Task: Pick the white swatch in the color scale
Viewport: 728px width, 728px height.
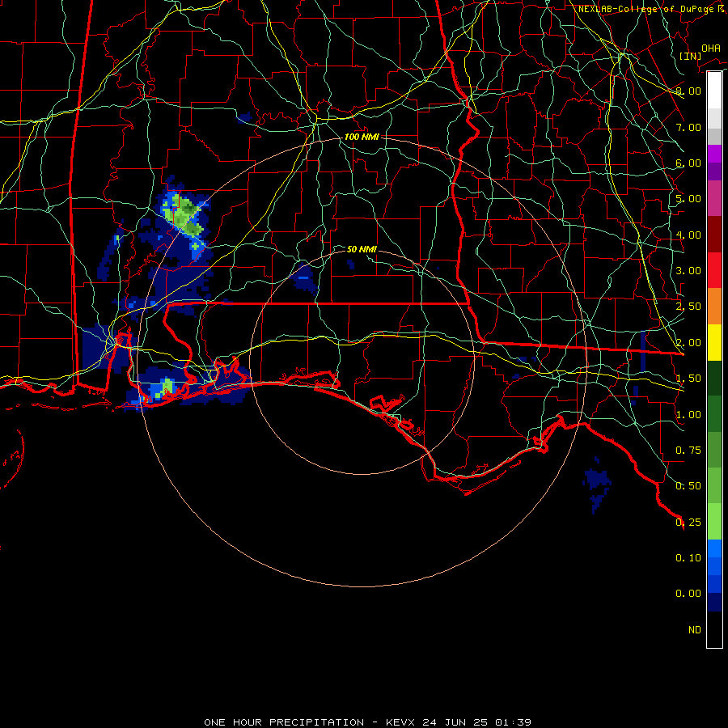Action: [x=714, y=91]
